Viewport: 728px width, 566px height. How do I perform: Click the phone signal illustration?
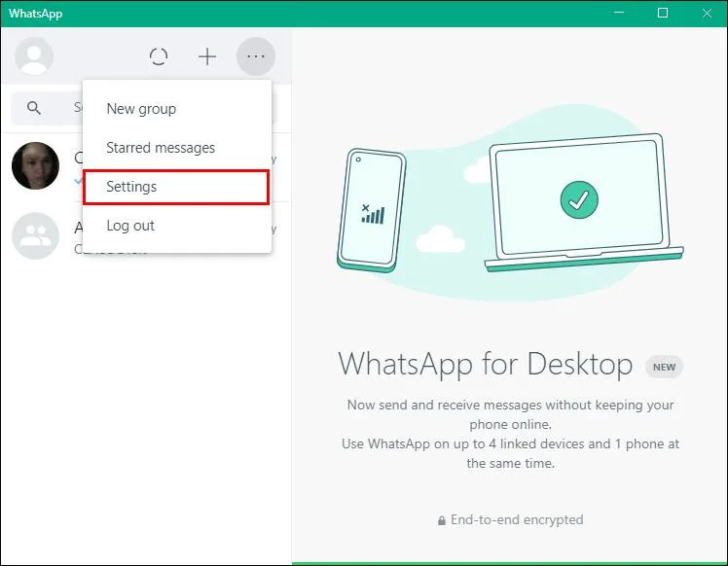(x=372, y=214)
